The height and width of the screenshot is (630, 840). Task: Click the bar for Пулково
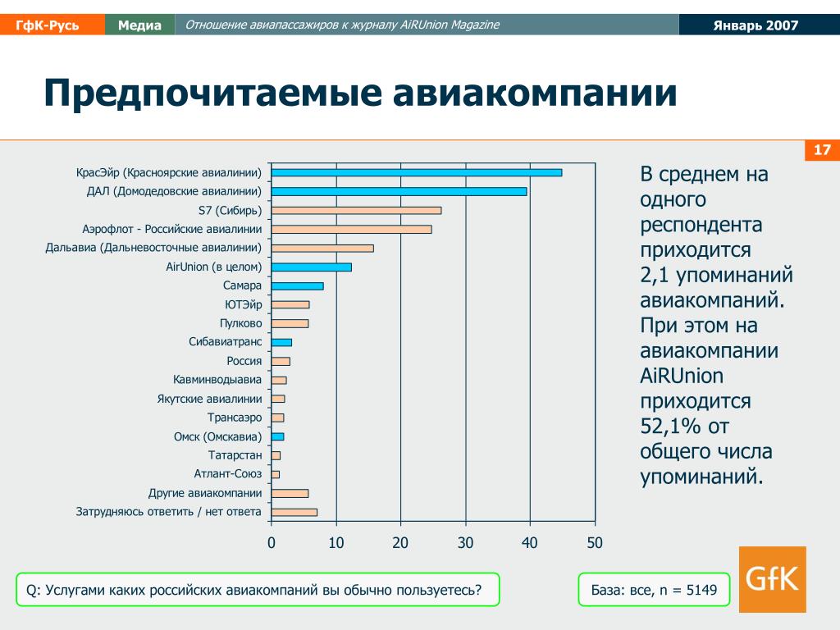click(290, 323)
